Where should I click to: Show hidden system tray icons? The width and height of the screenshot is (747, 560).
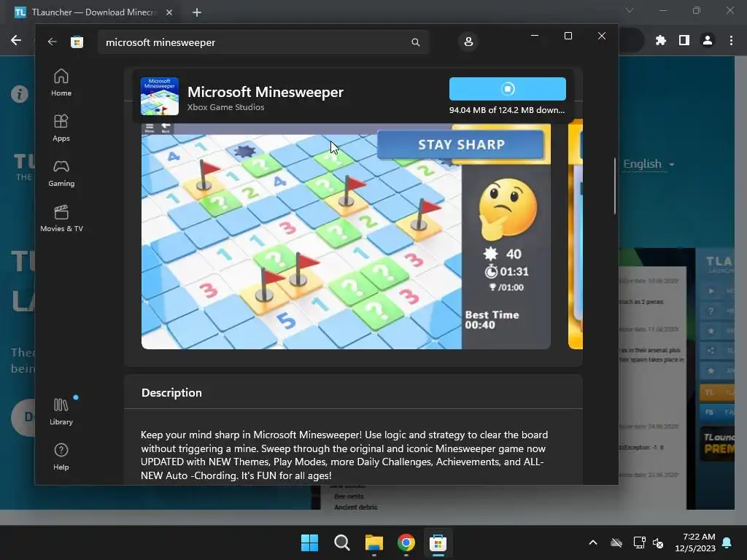tap(593, 542)
